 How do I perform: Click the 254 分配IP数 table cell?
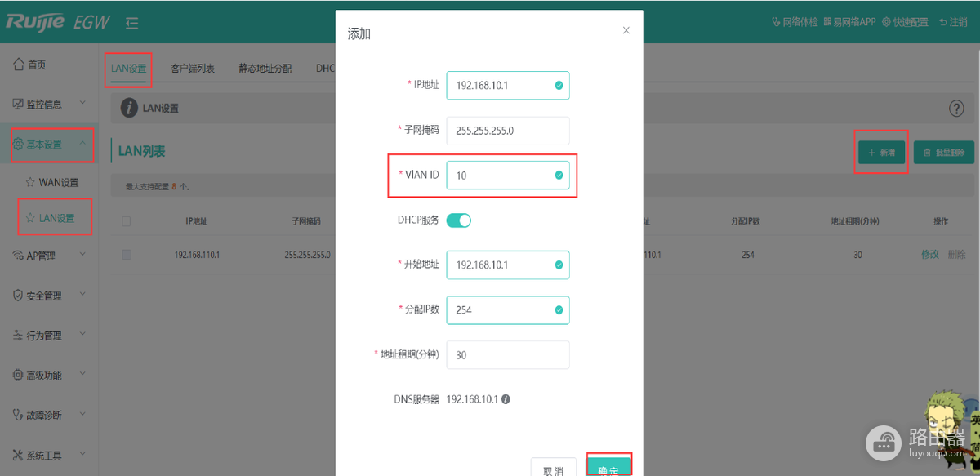pyautogui.click(x=748, y=255)
